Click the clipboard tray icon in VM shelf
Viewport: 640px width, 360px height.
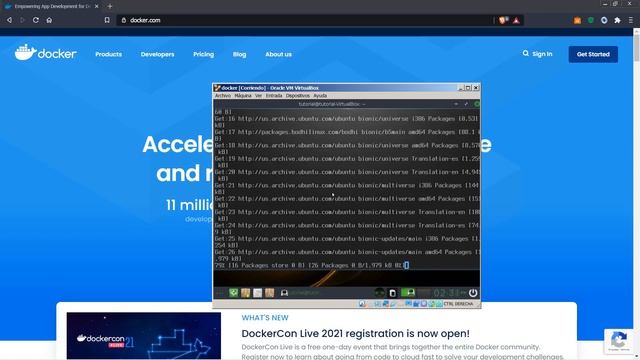(x=392, y=293)
